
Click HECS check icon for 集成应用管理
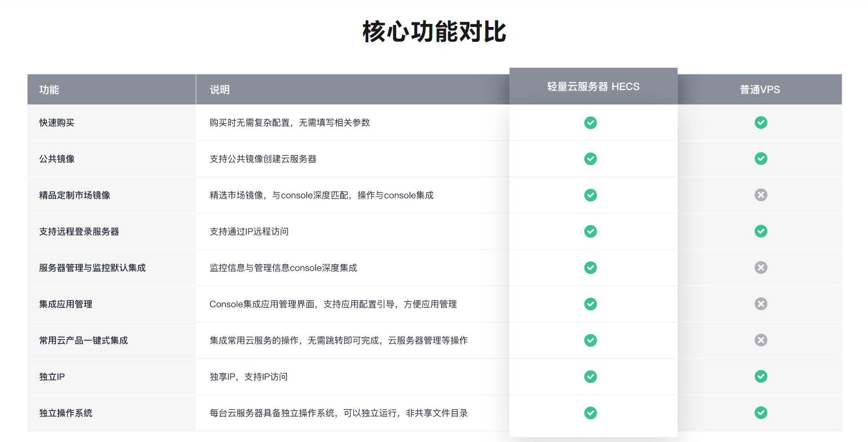590,304
